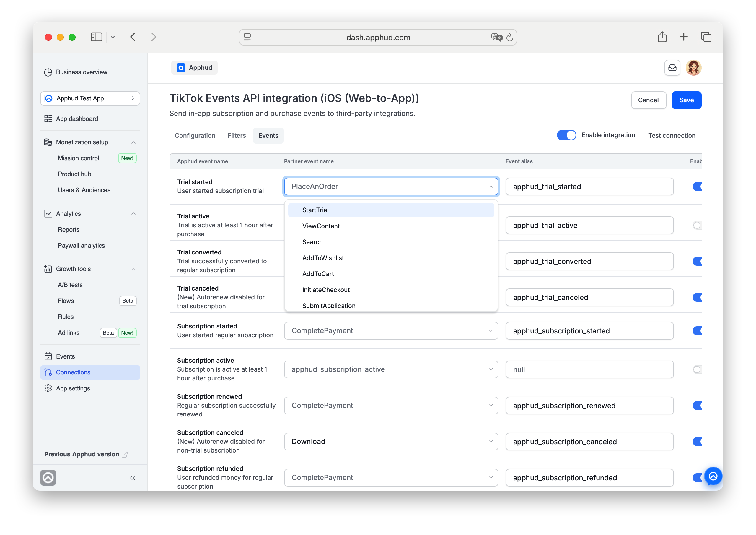Toggle Trial canceled event switch
Image resolution: width=756 pixels, height=535 pixels.
click(x=697, y=297)
